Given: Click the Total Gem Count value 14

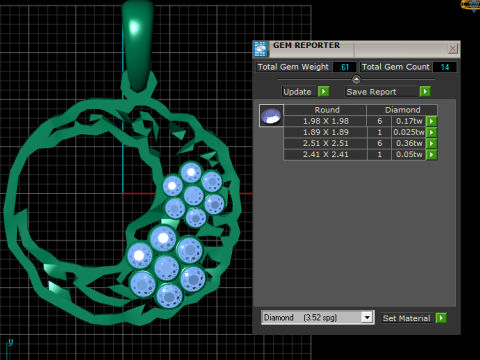Looking at the screenshot, I should 444,67.
